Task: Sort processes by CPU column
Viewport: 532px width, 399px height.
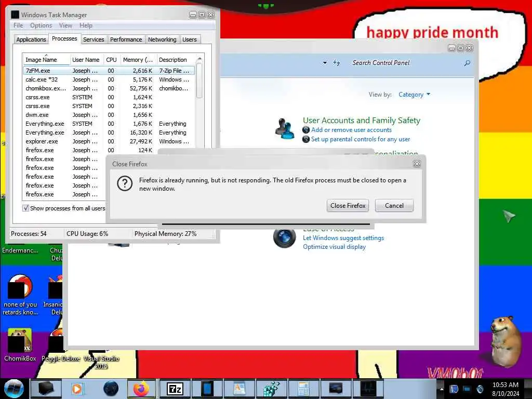Action: (x=111, y=60)
